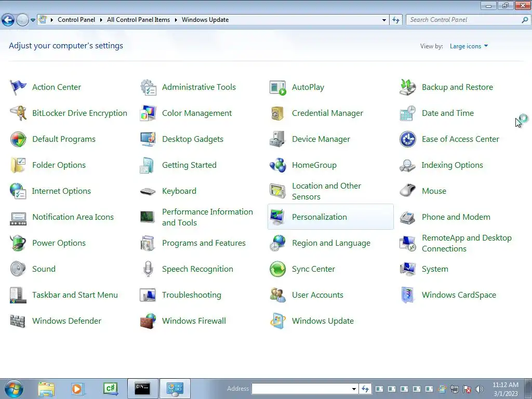532x399 pixels.
Task: Refresh the Control Panel address bar
Action: pos(396,20)
